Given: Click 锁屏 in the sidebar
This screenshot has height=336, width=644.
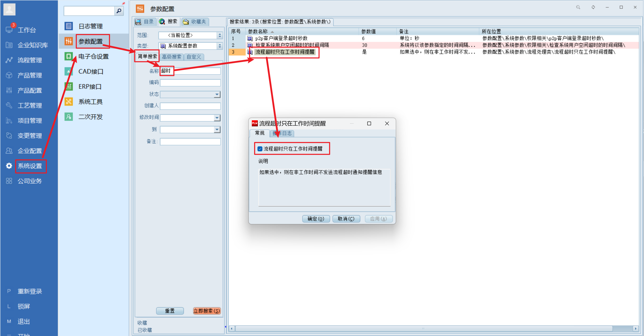Looking at the screenshot, I should 24,306.
